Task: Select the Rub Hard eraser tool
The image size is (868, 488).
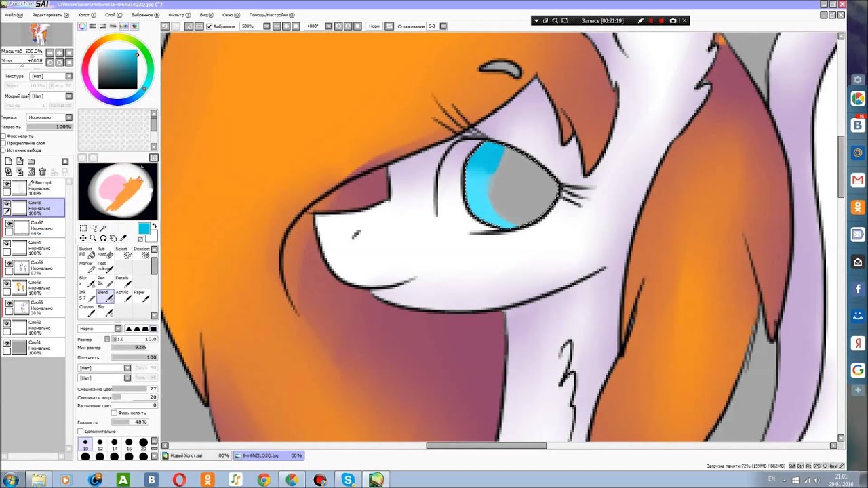Action: tap(105, 252)
